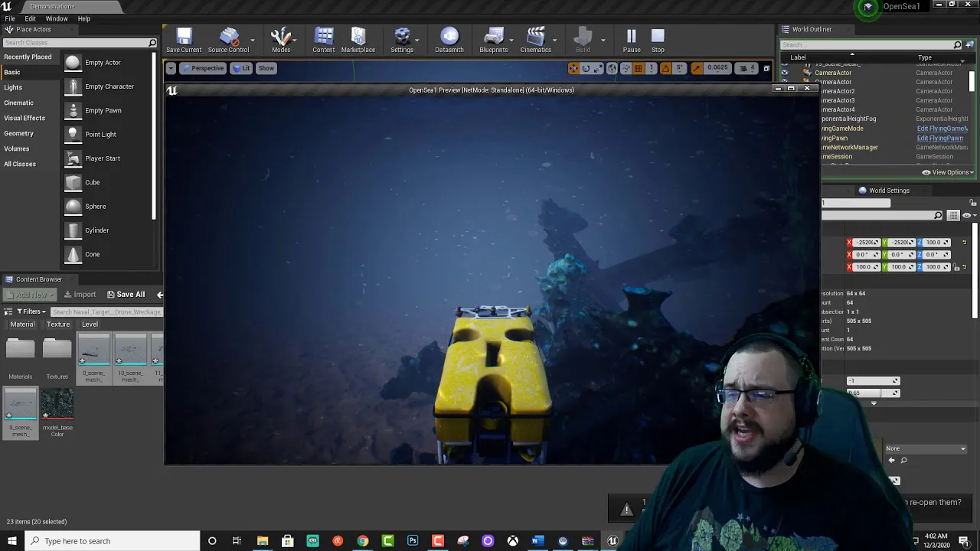Open the Perspective viewport dropdown
This screenshot has height=551, width=980.
(203, 68)
